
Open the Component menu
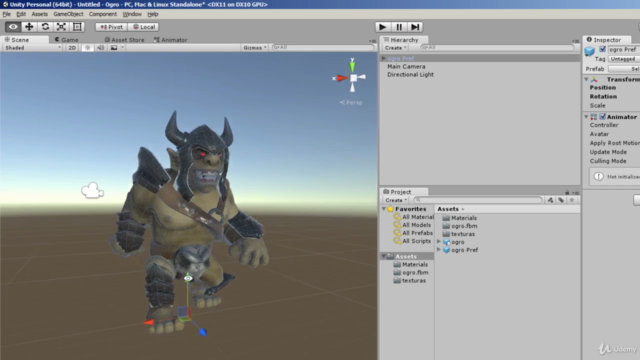(102, 14)
